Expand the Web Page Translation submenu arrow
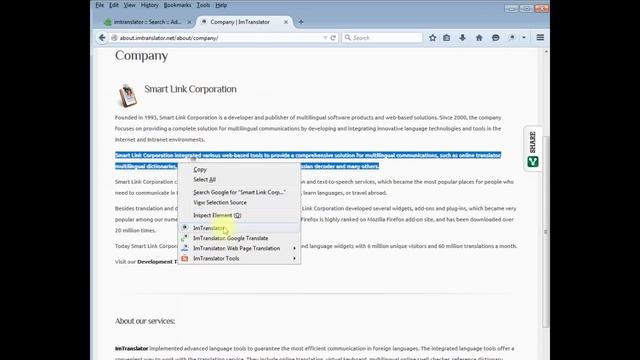Screen dimensions: 640x360 click(x=294, y=248)
